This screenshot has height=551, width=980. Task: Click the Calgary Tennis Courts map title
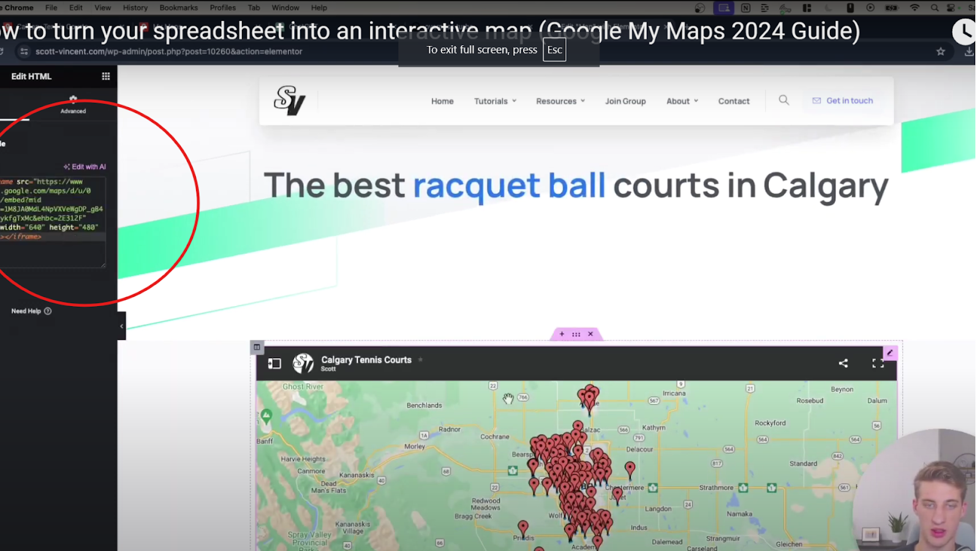click(366, 360)
